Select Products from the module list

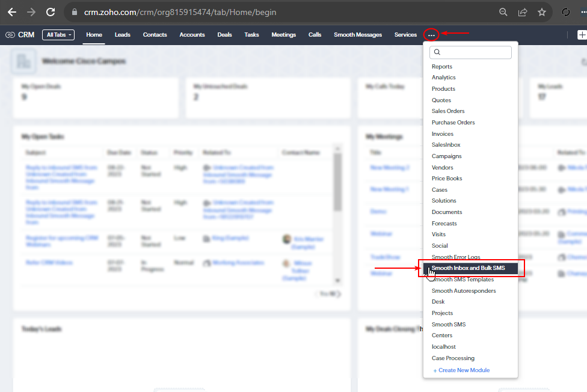pyautogui.click(x=443, y=89)
